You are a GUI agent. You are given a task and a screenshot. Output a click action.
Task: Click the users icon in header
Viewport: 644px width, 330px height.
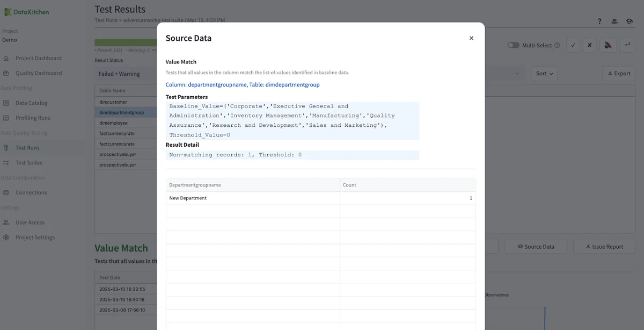pyautogui.click(x=614, y=21)
